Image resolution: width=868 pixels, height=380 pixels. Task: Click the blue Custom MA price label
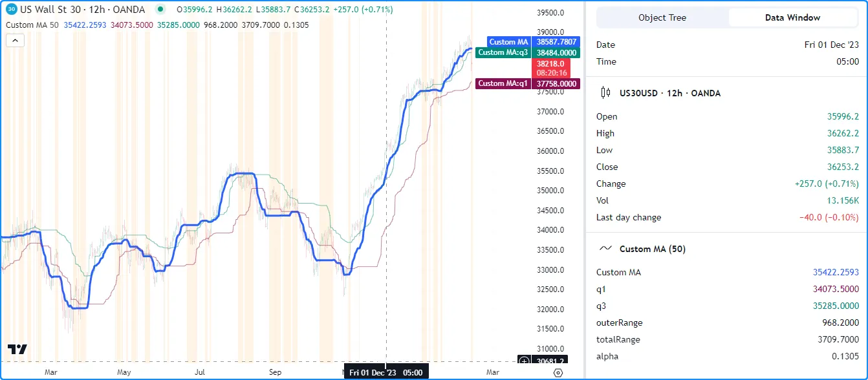point(508,42)
